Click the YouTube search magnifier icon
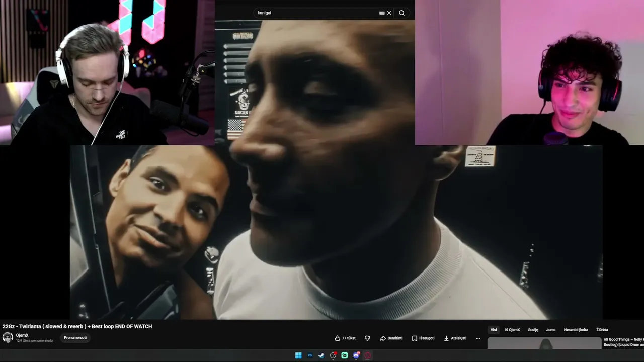644x362 pixels. pyautogui.click(x=401, y=13)
